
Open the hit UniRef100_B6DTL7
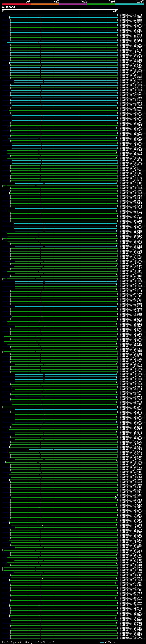click(x=131, y=636)
